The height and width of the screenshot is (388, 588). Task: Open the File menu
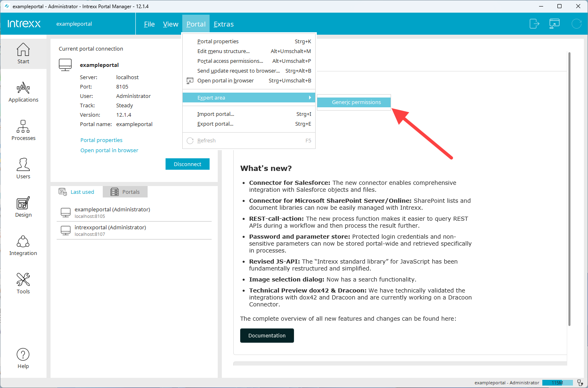(x=149, y=24)
